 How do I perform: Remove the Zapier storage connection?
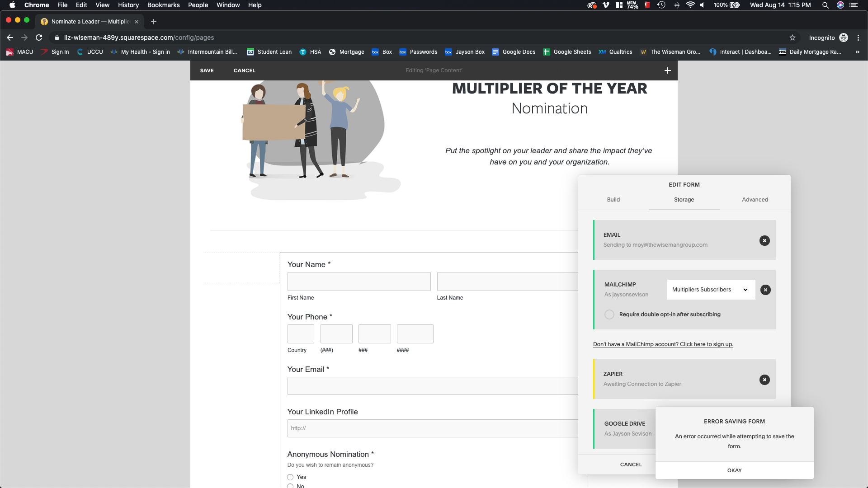pyautogui.click(x=764, y=380)
